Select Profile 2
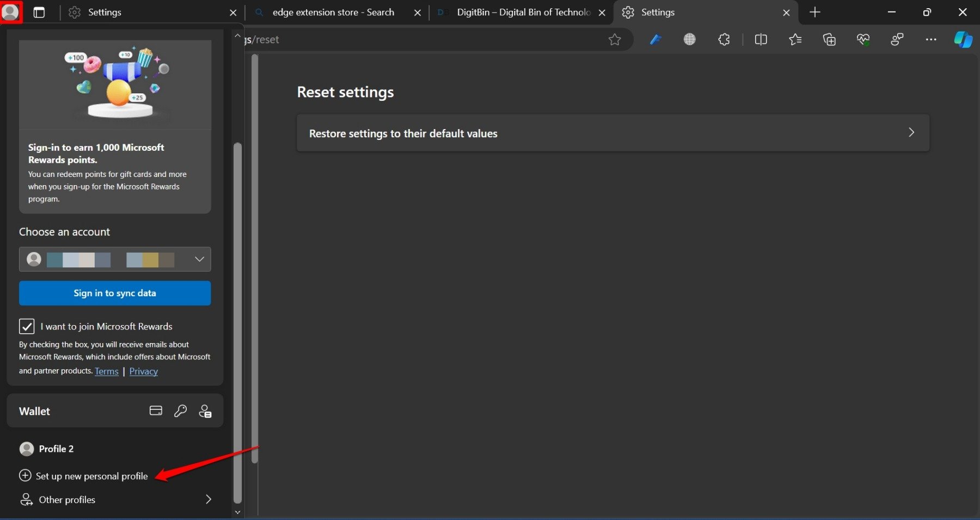Image resolution: width=980 pixels, height=520 pixels. pyautogui.click(x=46, y=449)
